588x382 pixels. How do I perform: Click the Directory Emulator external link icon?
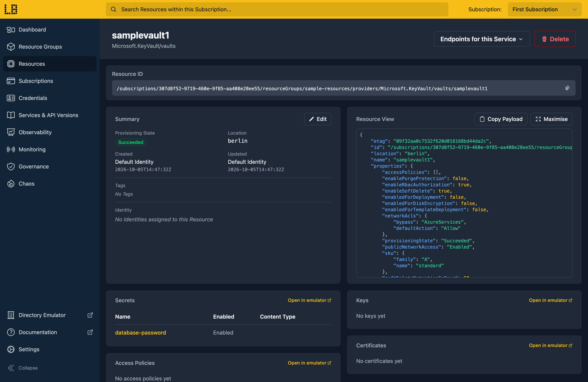(x=90, y=315)
